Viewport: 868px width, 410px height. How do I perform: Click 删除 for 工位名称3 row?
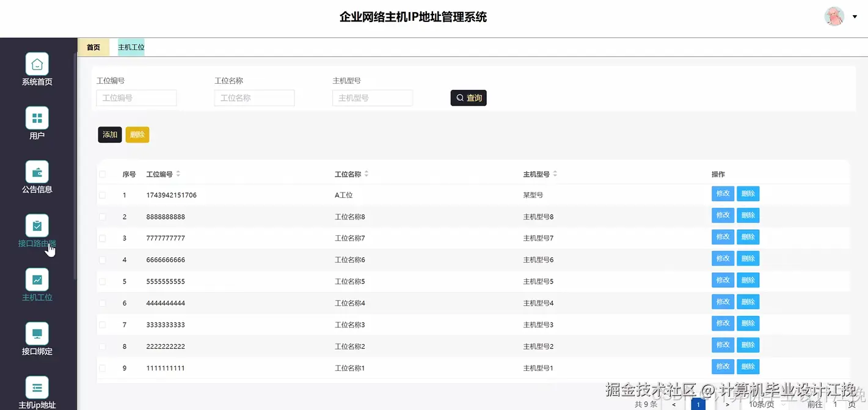748,323
